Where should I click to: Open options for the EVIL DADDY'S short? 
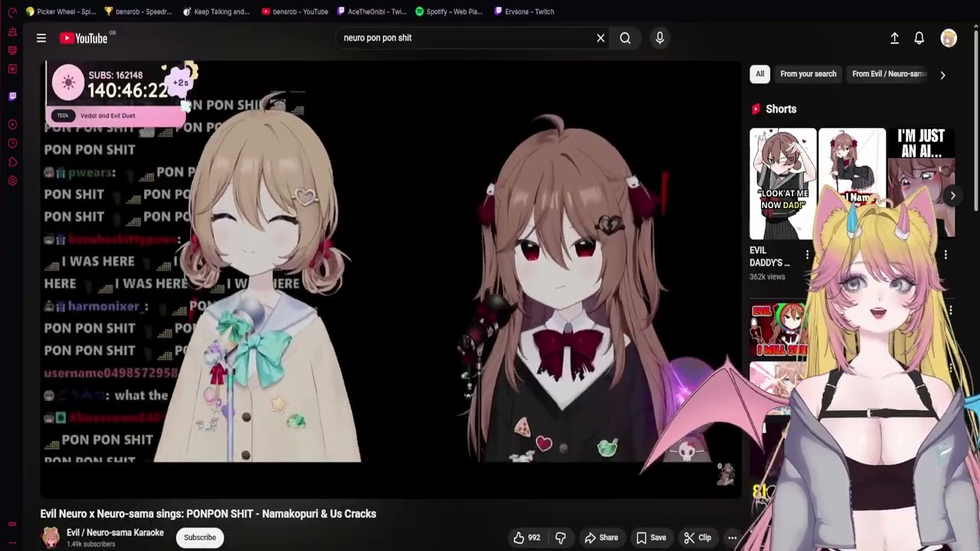(807, 254)
